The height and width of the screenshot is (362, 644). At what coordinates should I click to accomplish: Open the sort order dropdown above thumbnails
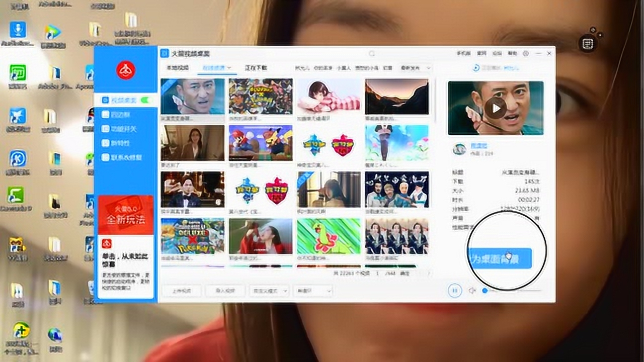point(415,67)
